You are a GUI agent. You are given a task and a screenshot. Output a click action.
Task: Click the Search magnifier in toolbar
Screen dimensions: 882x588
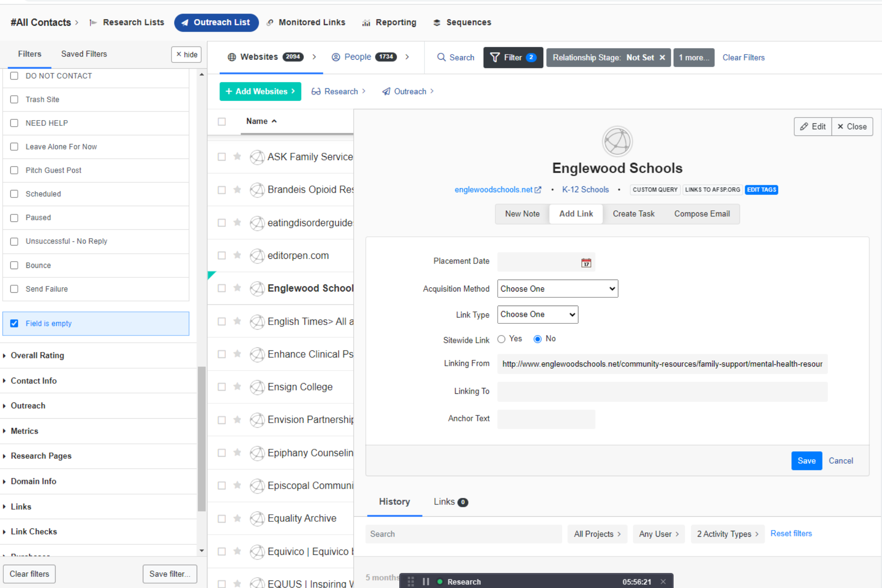click(441, 58)
